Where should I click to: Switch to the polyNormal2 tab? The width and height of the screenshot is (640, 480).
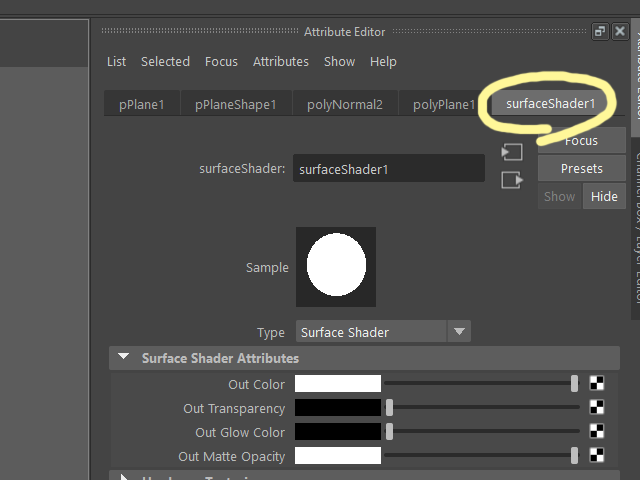(345, 104)
